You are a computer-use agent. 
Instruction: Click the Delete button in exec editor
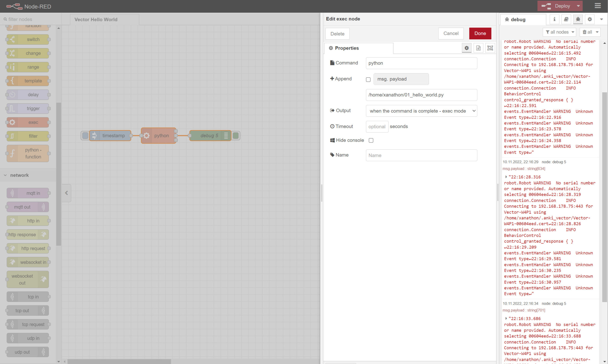pos(337,34)
